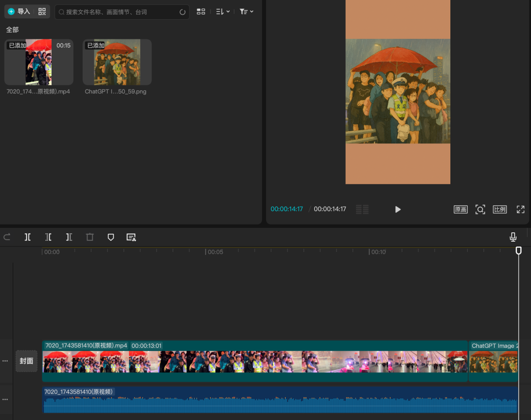531x420 pixels.
Task: Click the 00:10 mark on timeline ruler
Action: [378, 252]
